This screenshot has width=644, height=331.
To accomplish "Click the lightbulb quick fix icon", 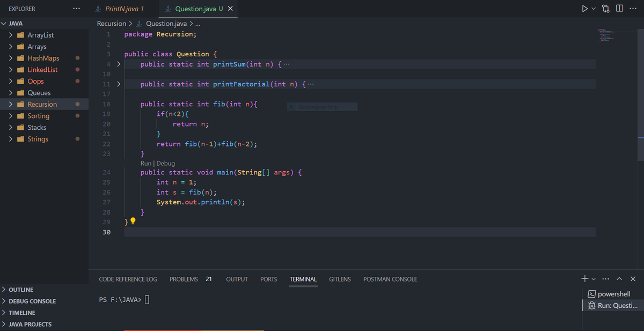I will tap(133, 221).
